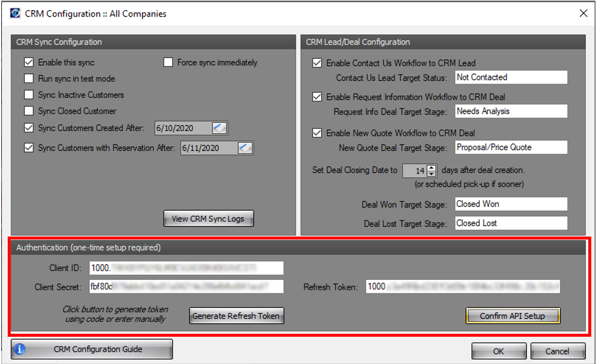Decrease deal closing days with down arrow
This screenshot has width=596, height=364.
[x=432, y=174]
